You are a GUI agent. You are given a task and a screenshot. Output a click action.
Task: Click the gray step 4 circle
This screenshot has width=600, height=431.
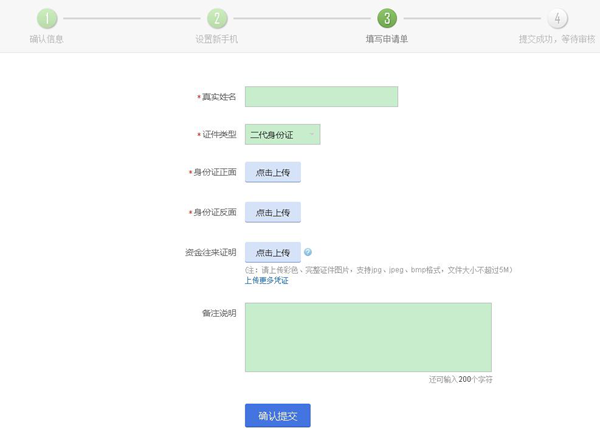[558, 19]
